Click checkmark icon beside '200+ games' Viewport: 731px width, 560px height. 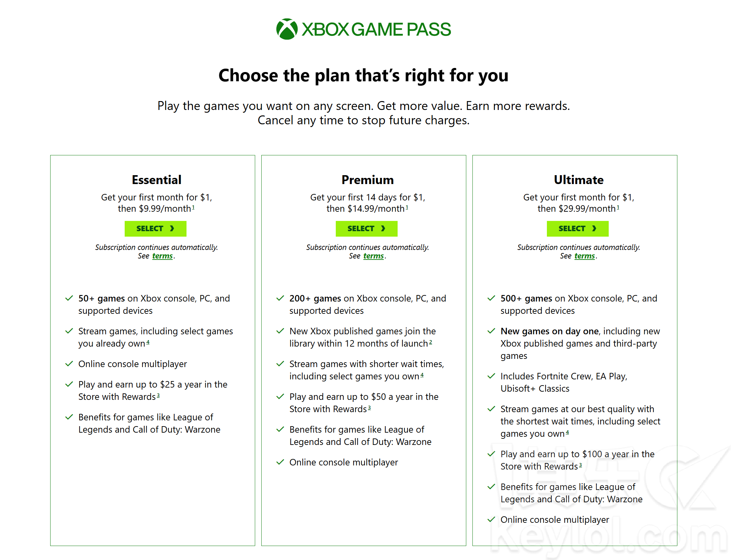coord(280,298)
